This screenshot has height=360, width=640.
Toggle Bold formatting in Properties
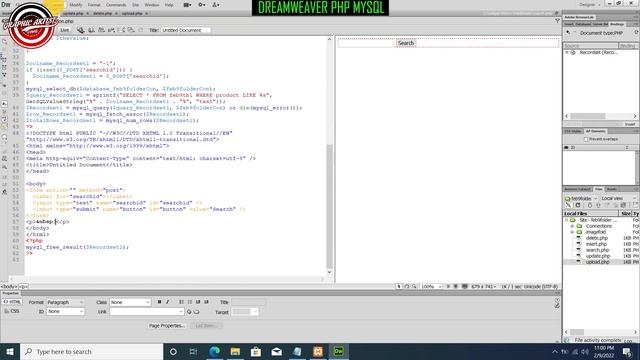(x=159, y=302)
